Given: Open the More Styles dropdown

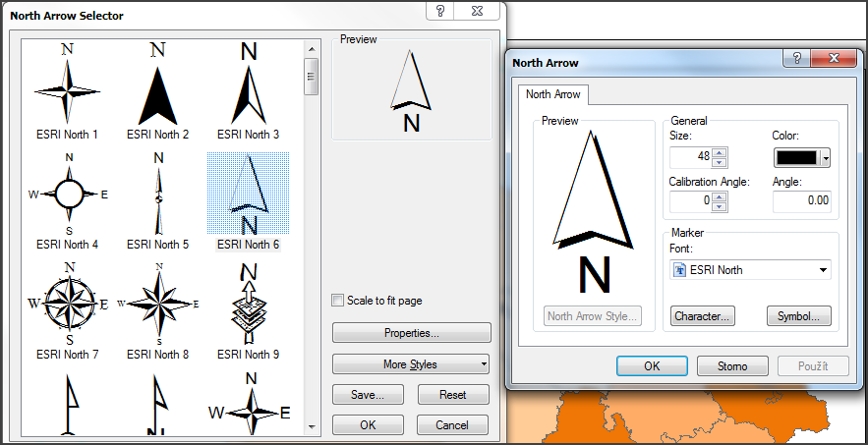Looking at the screenshot, I should coord(411,364).
